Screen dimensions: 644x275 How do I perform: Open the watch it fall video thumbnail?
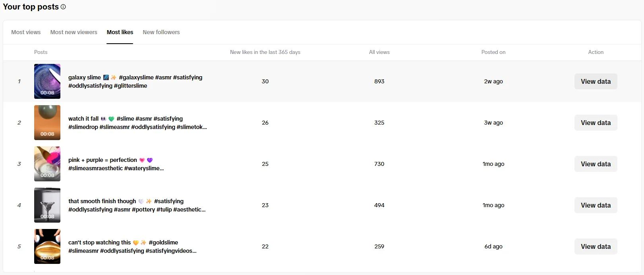tap(47, 123)
